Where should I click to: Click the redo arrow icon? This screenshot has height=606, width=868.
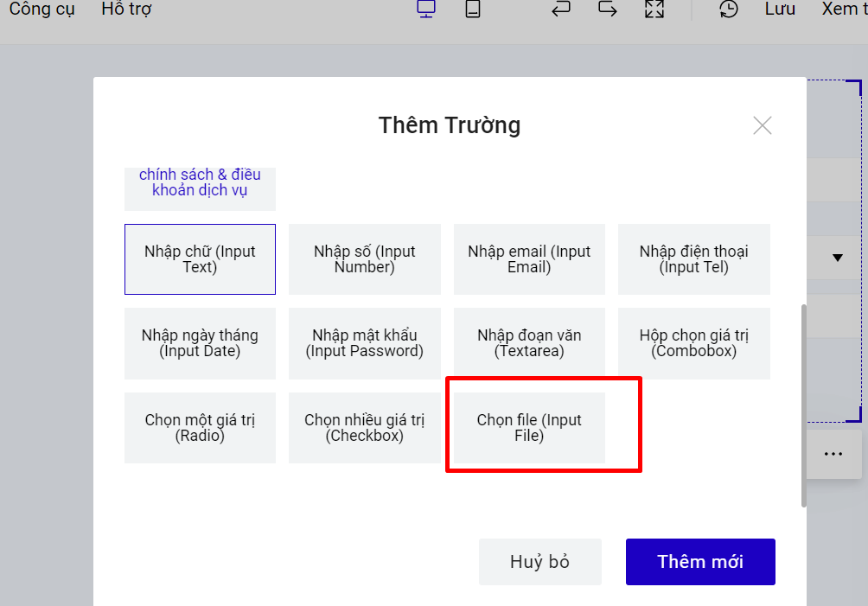(x=608, y=10)
